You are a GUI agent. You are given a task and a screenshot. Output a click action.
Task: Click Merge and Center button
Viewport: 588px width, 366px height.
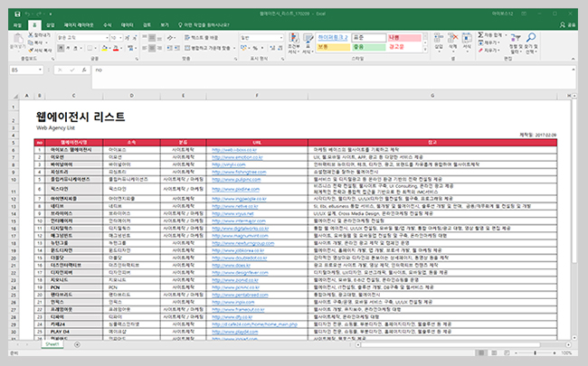(207, 48)
